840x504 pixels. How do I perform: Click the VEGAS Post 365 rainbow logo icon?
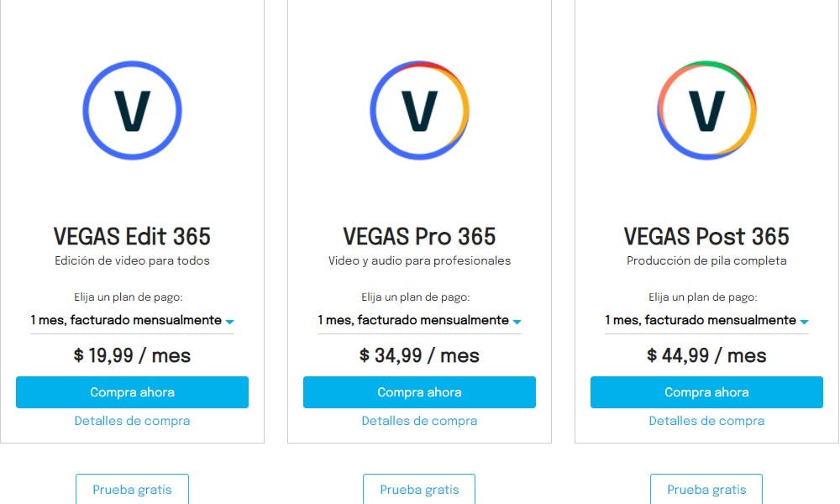coord(706,111)
